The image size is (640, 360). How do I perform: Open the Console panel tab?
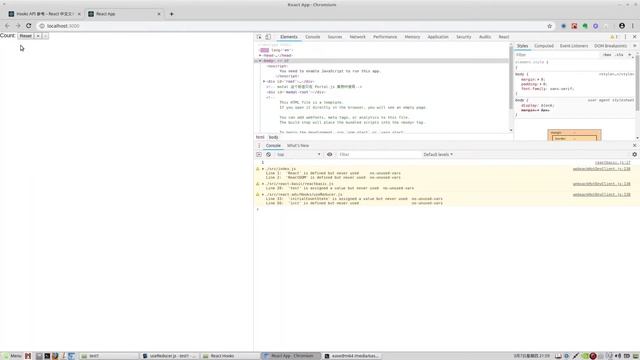tap(313, 37)
